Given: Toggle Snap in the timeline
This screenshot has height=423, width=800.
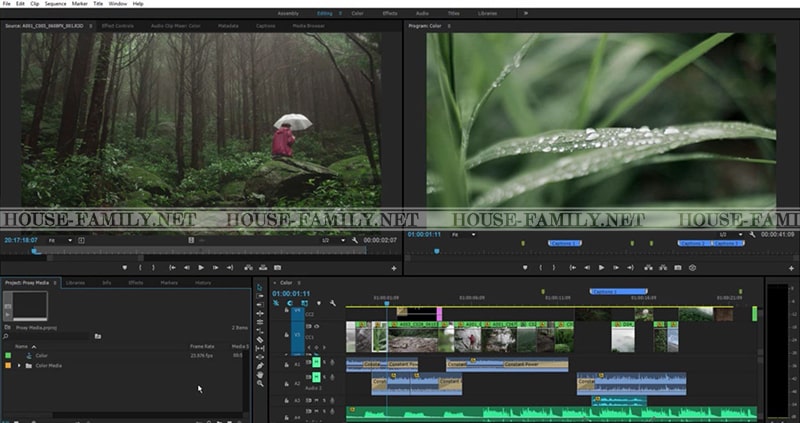Looking at the screenshot, I should [x=290, y=303].
